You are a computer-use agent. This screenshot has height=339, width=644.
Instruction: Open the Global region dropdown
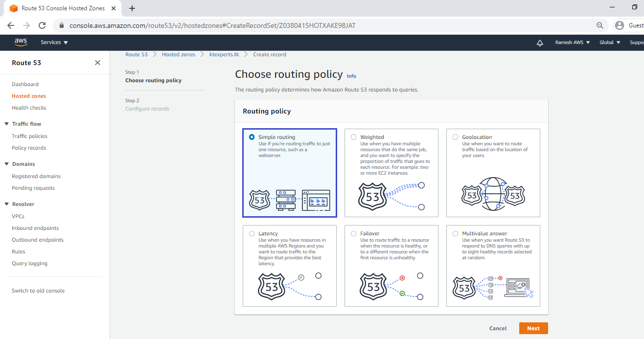pyautogui.click(x=610, y=43)
